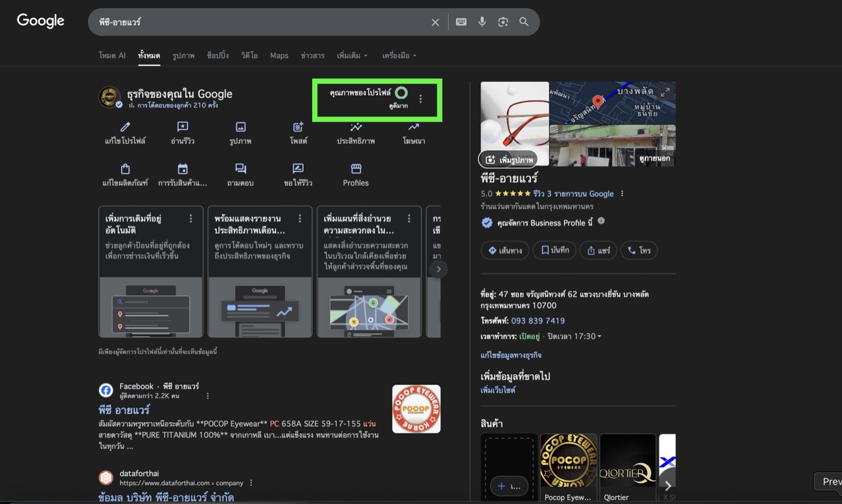Expand opening hours ปิดเวลา 17:30 arrow
The height and width of the screenshot is (504, 842).
[599, 336]
